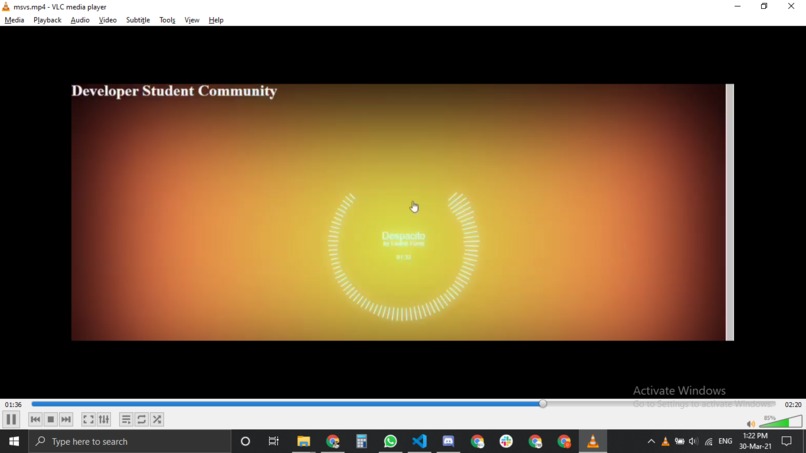Toggle random shuffle playback
Image resolution: width=806 pixels, height=453 pixels.
coord(157,420)
